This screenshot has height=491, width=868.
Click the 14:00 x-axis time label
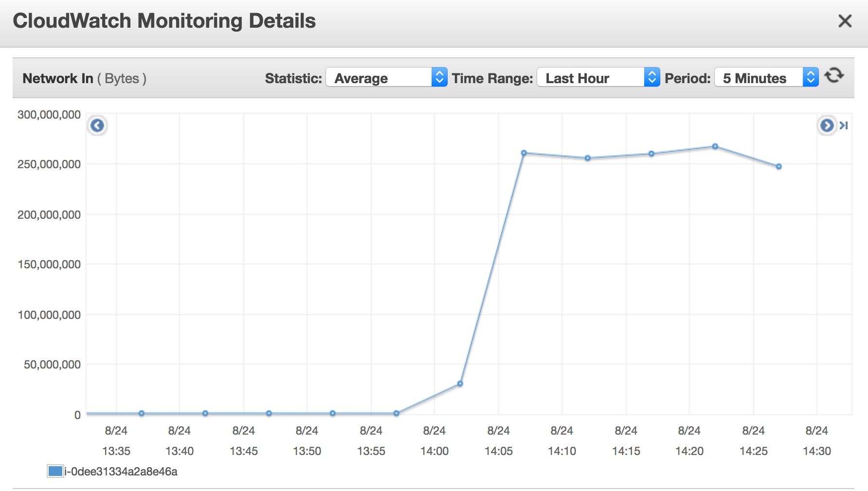pyautogui.click(x=434, y=451)
